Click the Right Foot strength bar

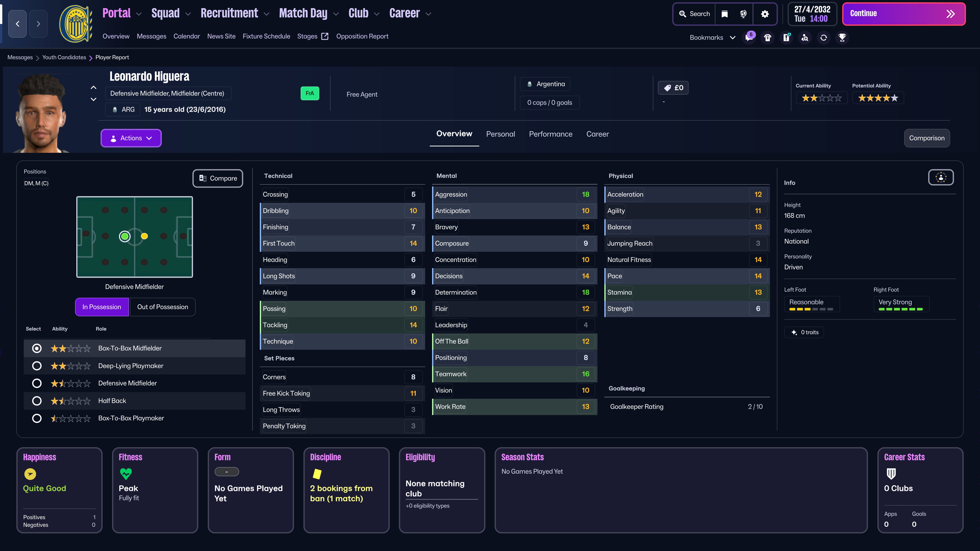900,309
